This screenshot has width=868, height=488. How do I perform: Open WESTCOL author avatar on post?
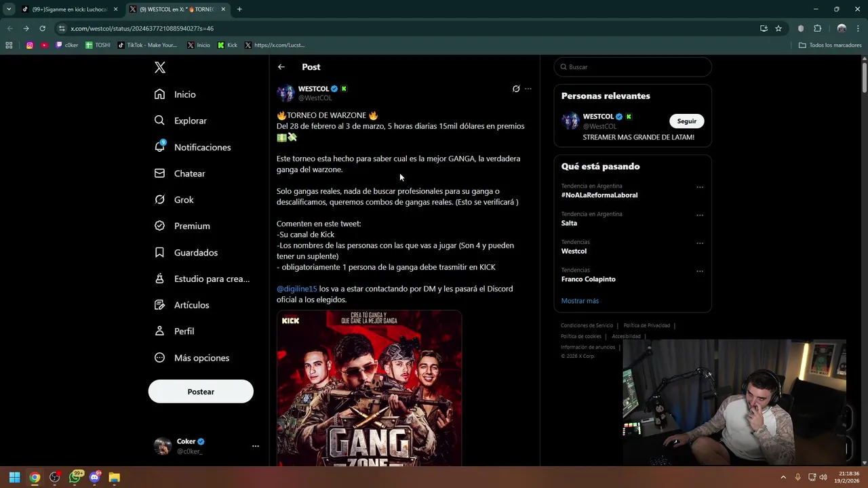tap(285, 93)
